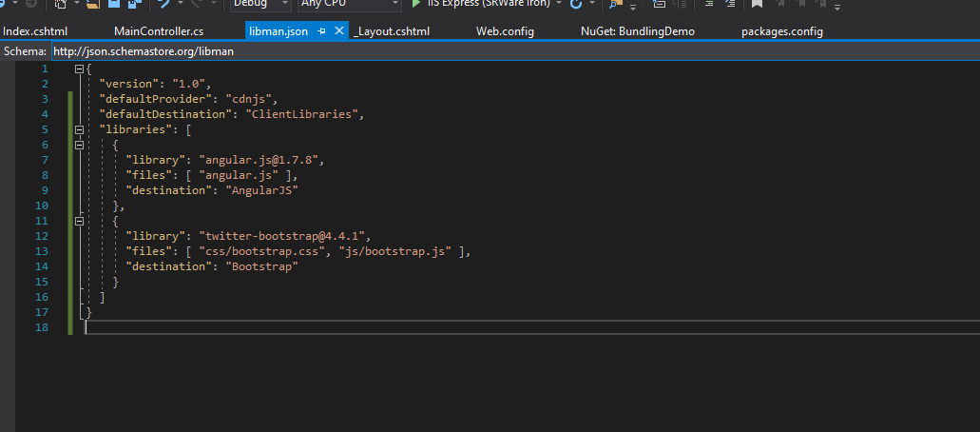
Task: Click the "AngularJS" destination value
Action: tap(261, 190)
